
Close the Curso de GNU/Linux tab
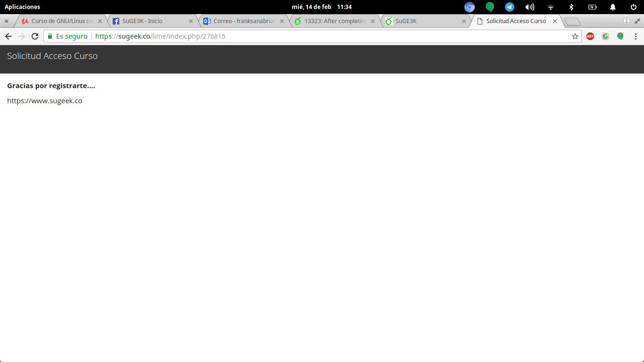(x=99, y=21)
